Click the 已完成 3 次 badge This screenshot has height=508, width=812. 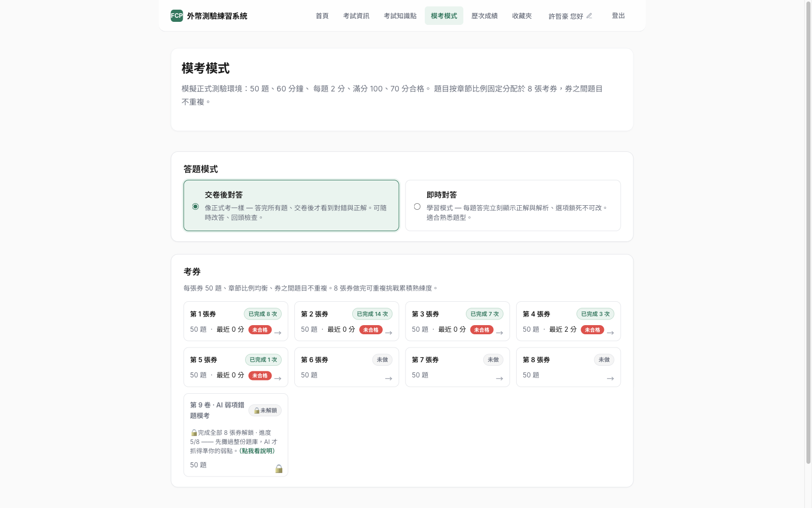tap(595, 314)
